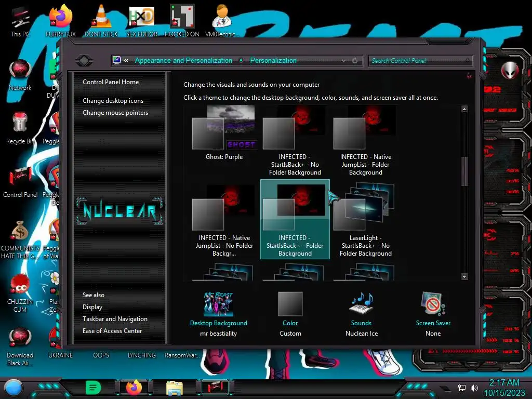Open the Display link
Image resolution: width=532 pixels, height=399 pixels.
tap(92, 307)
